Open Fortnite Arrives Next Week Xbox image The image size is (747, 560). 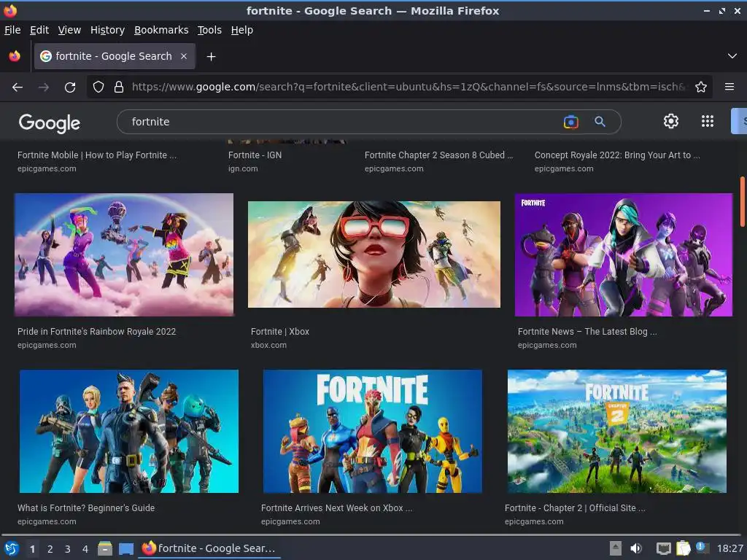pyautogui.click(x=373, y=432)
